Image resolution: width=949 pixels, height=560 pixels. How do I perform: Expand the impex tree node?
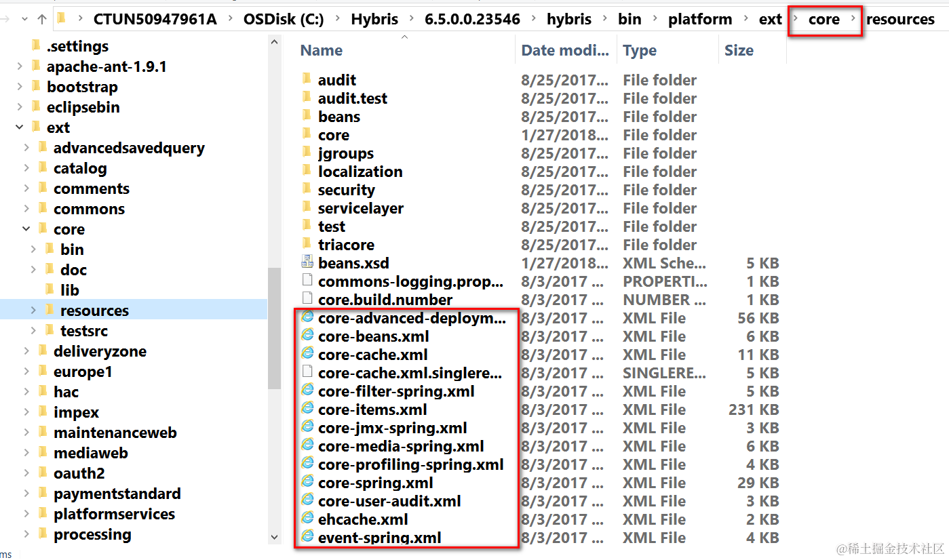(x=26, y=412)
